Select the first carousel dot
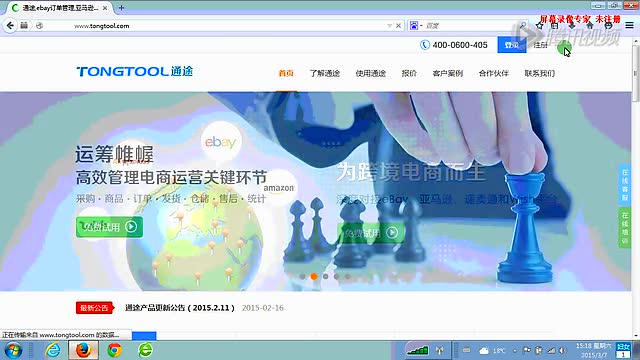640x360 pixels. 302,276
